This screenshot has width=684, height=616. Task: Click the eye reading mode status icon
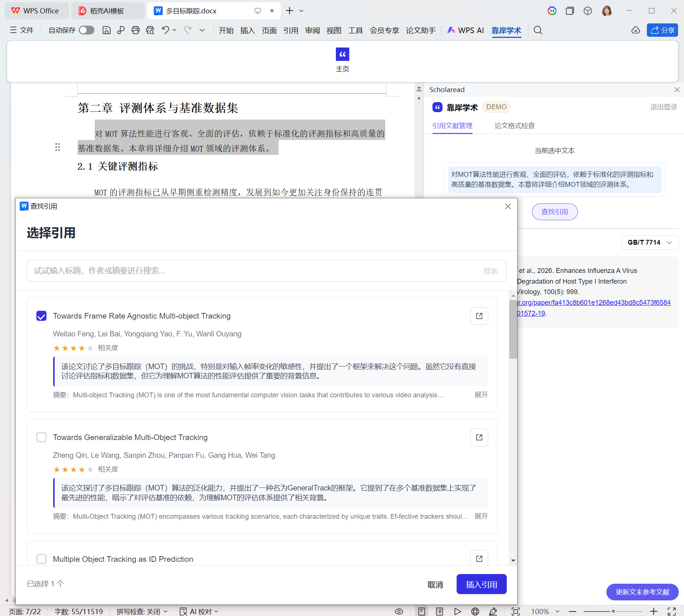coord(399,612)
